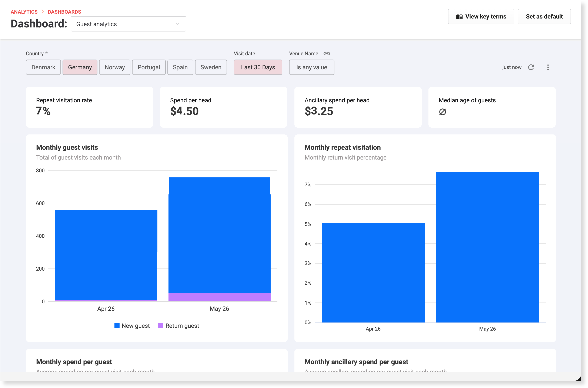
Task: Click the breadcrumb chevron separator icon
Action: pos(43,12)
